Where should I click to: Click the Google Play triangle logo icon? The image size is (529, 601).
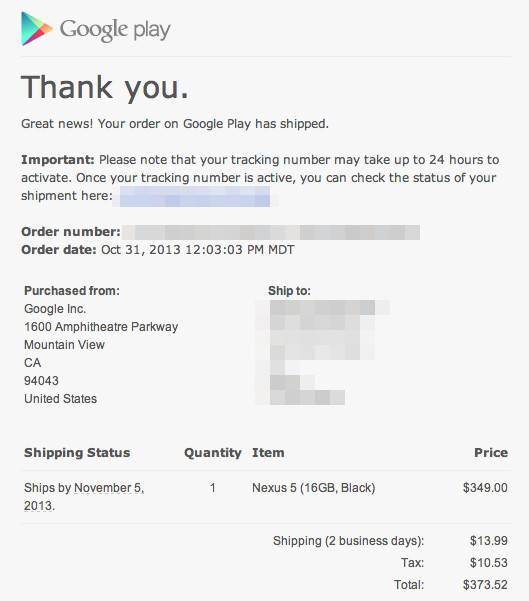pos(37,29)
